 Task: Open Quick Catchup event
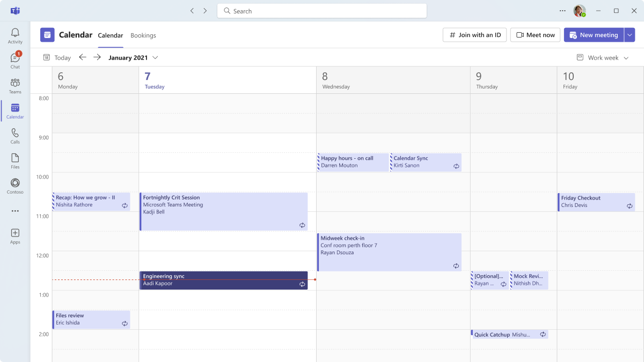510,334
